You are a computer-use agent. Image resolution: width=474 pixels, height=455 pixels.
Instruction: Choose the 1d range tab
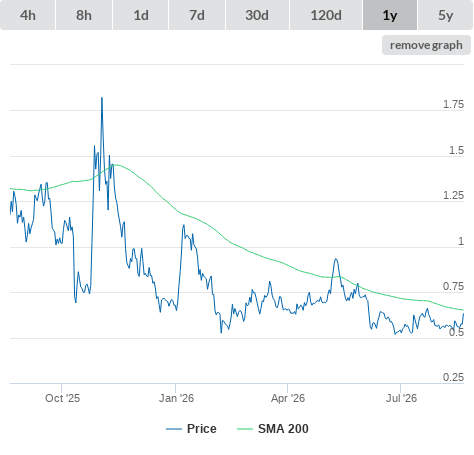141,15
